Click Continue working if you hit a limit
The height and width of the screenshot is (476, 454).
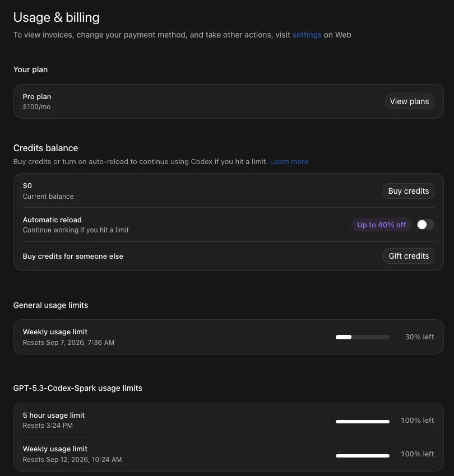click(76, 230)
